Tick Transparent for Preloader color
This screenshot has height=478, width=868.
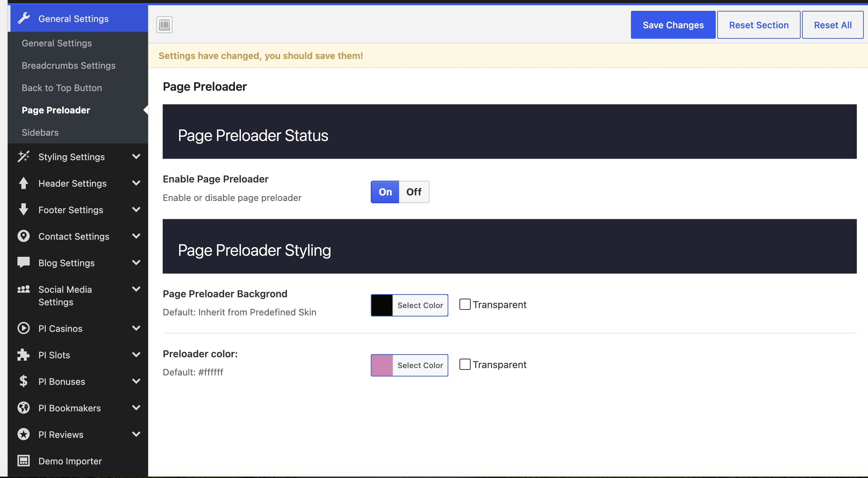click(x=465, y=364)
